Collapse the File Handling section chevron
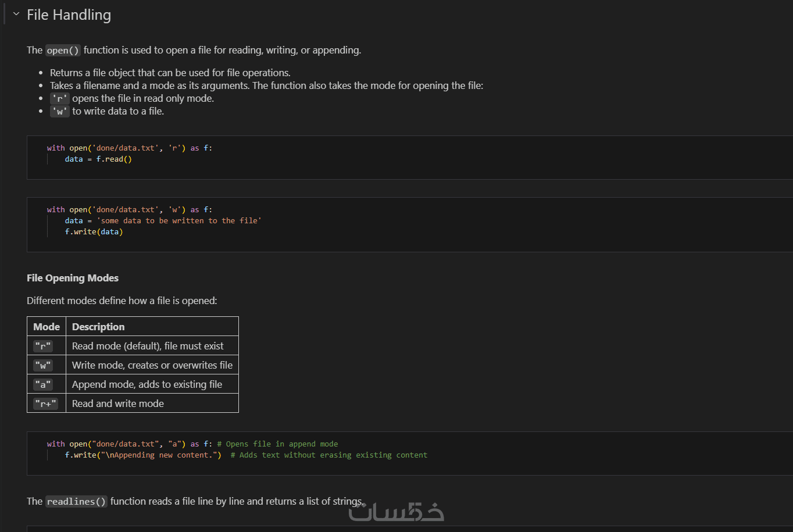793x532 pixels. [x=16, y=14]
